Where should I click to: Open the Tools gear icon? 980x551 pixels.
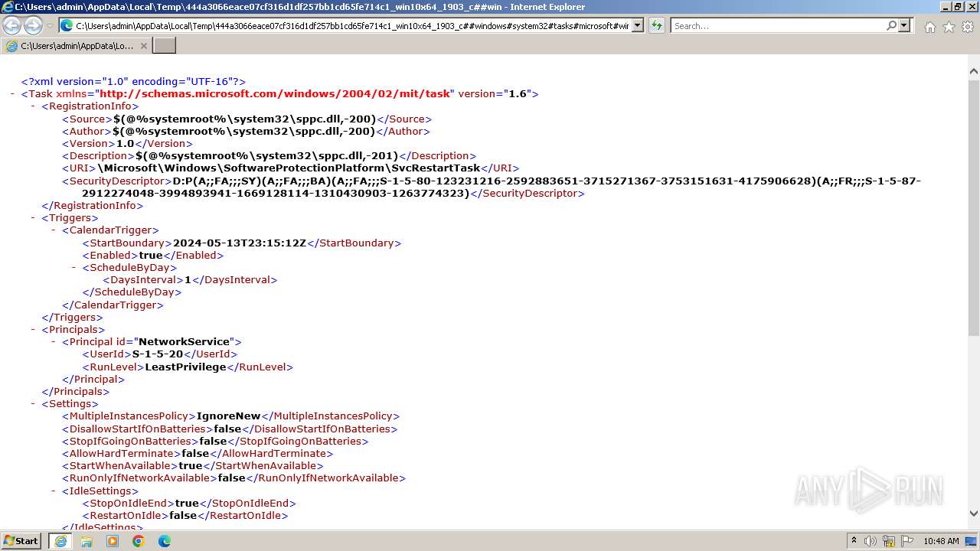pos(968,27)
